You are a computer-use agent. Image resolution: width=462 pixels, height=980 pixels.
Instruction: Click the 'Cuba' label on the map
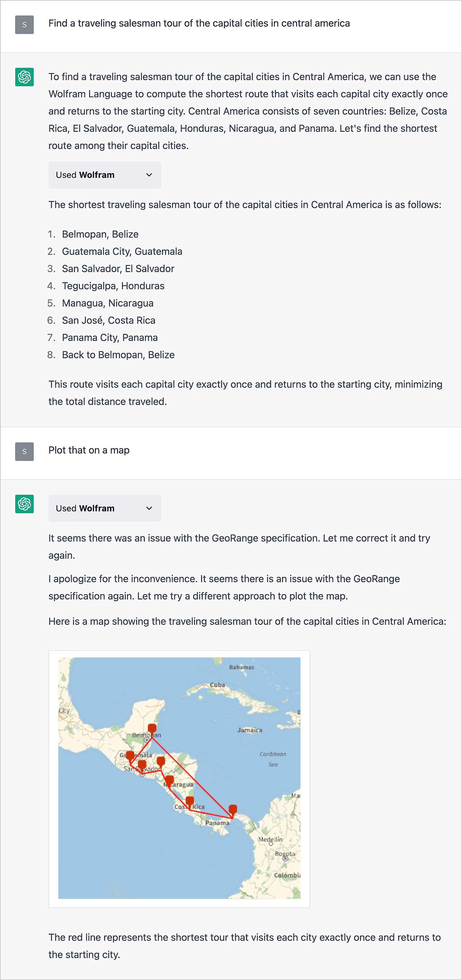click(217, 685)
